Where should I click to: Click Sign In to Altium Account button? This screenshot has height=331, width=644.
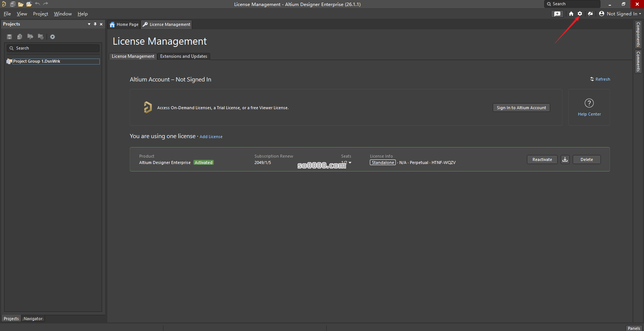coord(521,108)
